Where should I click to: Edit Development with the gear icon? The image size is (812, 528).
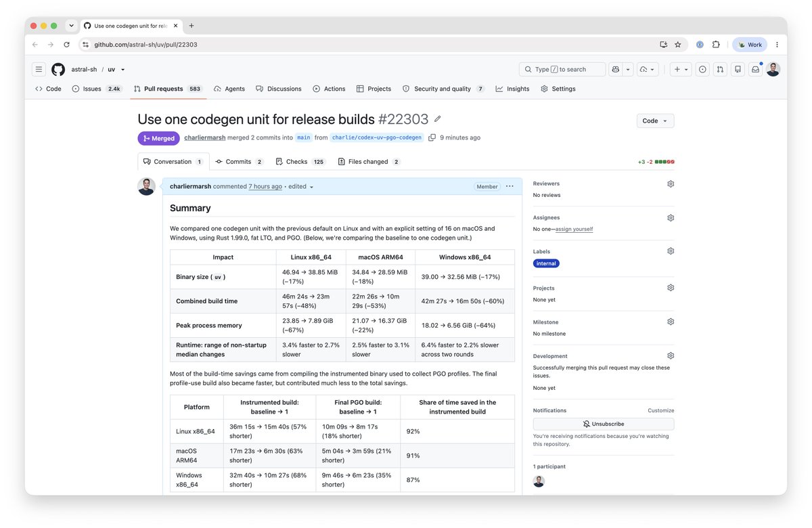[x=671, y=355]
